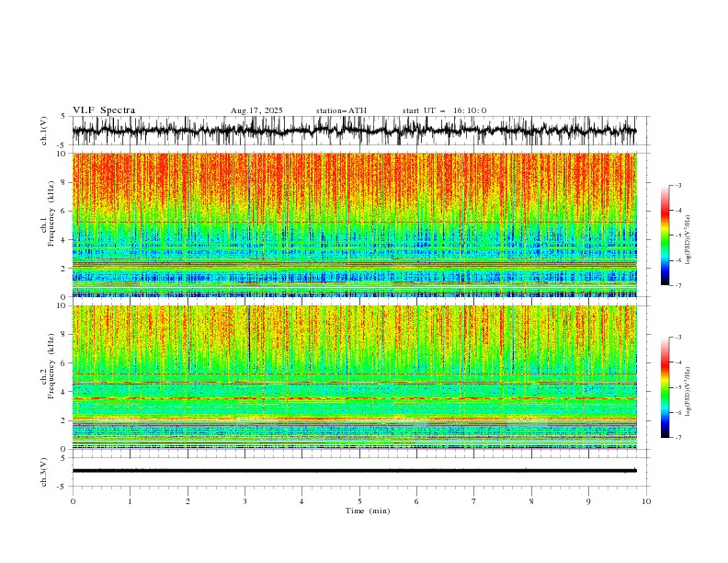Click the time axis tick label "10"
The height and width of the screenshot is (563, 728).
(x=646, y=501)
